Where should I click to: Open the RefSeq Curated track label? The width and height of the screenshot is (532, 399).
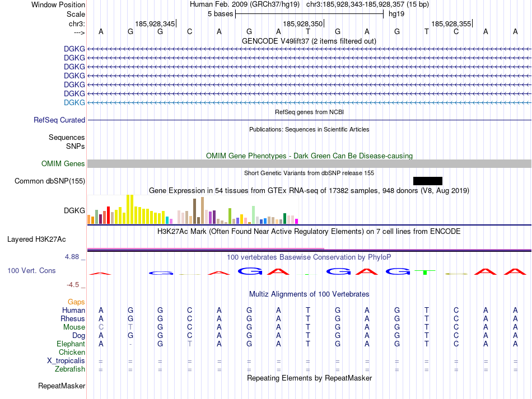coord(59,120)
